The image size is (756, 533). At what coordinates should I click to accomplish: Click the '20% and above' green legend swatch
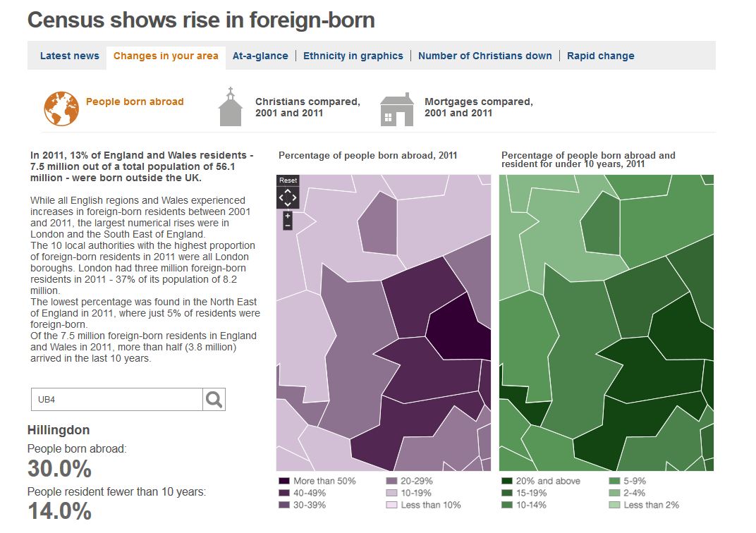point(506,481)
